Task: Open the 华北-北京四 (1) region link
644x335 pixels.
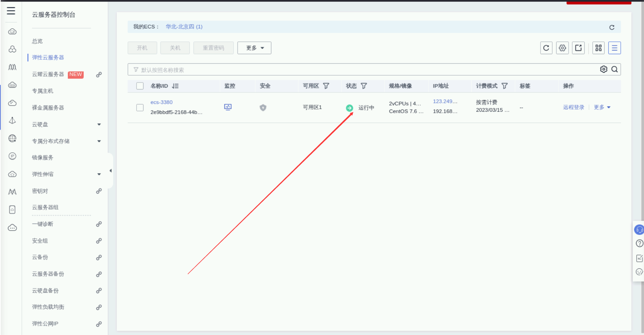Action: tap(184, 27)
